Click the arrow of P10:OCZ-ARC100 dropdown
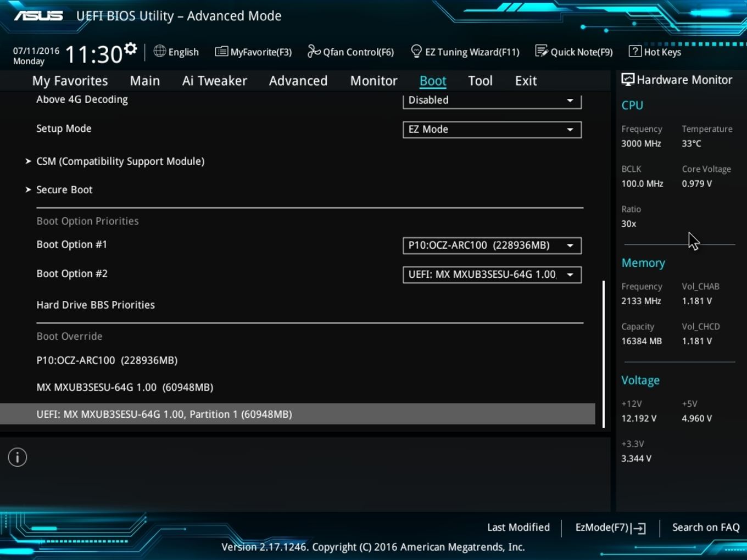Image resolution: width=747 pixels, height=560 pixels. point(570,245)
